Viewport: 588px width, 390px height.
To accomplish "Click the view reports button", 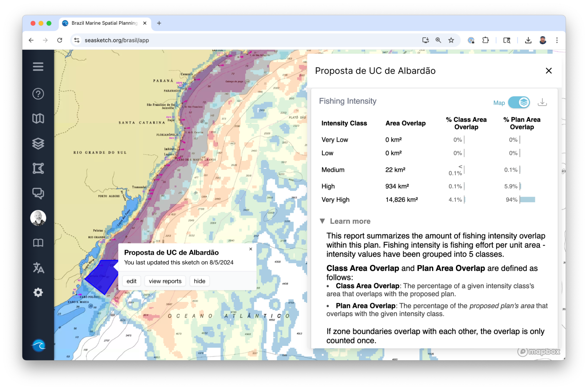I will click(165, 281).
